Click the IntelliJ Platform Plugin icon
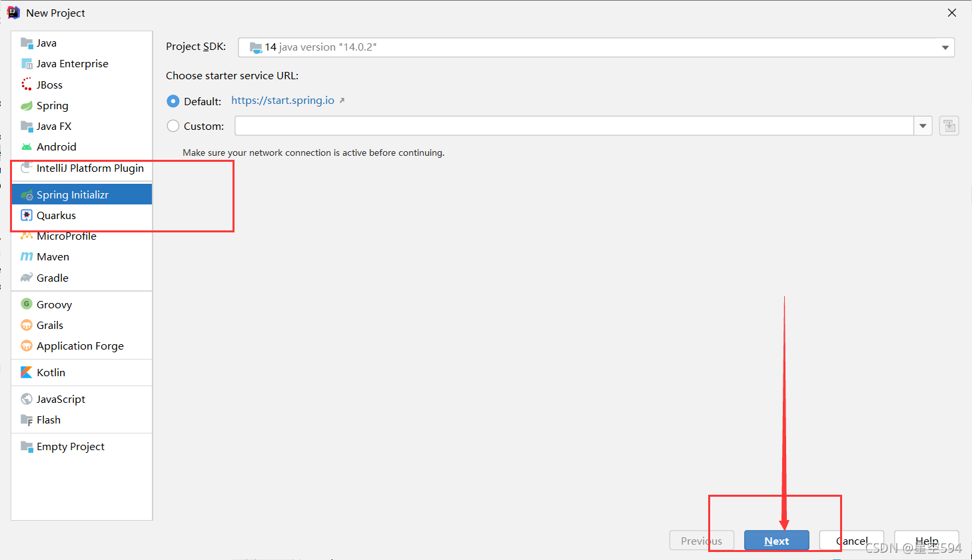This screenshot has width=972, height=560. (27, 168)
